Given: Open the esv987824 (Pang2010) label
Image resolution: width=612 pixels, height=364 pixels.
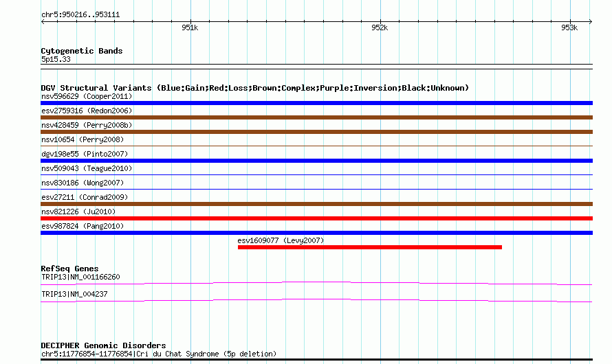Looking at the screenshot, I should coord(83,226).
